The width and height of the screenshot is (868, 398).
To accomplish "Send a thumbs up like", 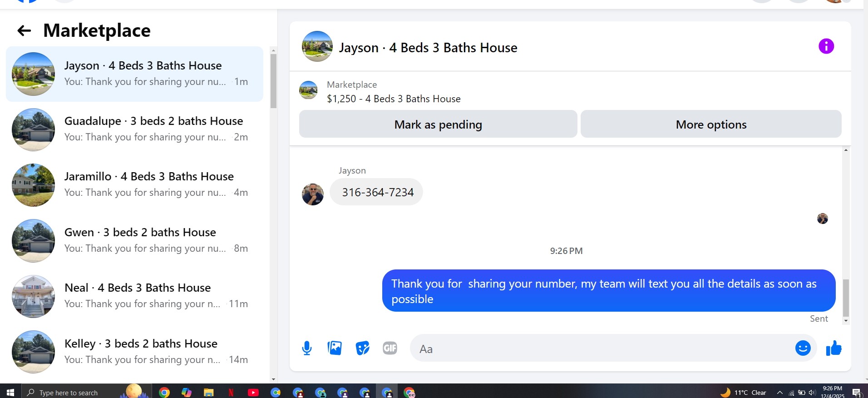I will (x=833, y=348).
